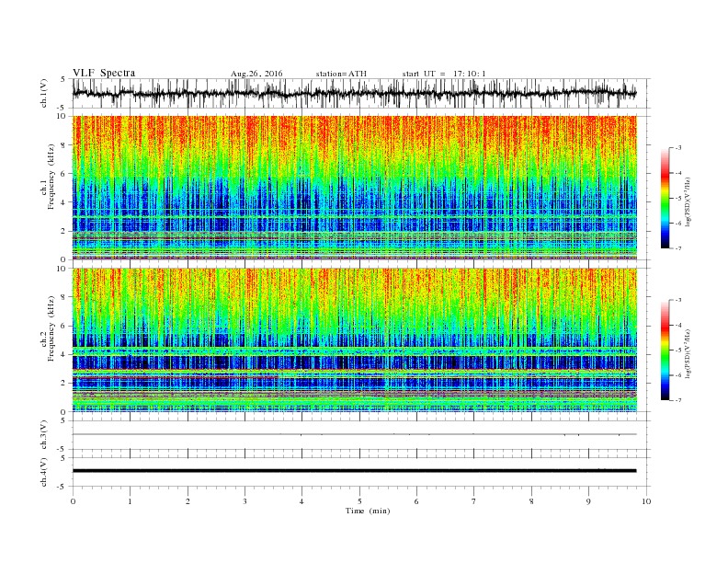Click time axis tick label "7"
The height and width of the screenshot is (563, 728).
[474, 501]
